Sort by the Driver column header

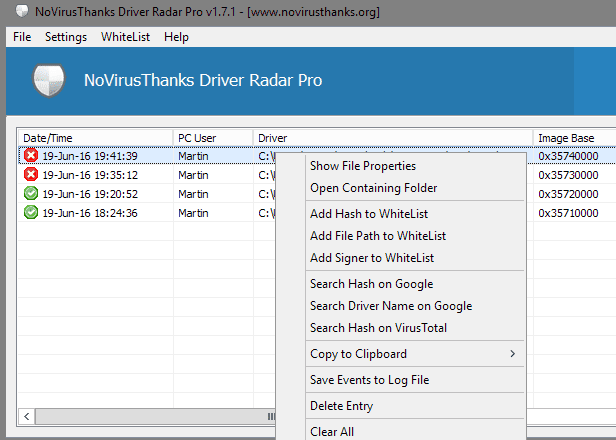click(x=393, y=138)
